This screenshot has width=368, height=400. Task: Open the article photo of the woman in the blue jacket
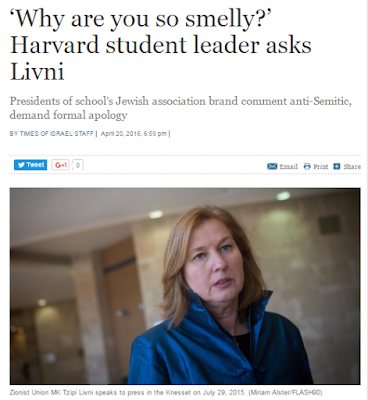point(185,286)
